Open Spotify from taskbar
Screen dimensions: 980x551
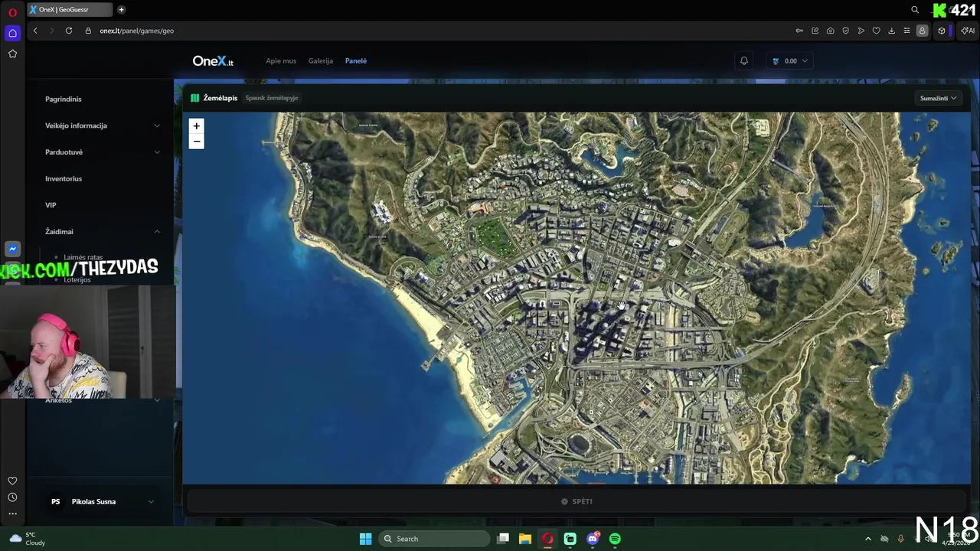click(615, 539)
